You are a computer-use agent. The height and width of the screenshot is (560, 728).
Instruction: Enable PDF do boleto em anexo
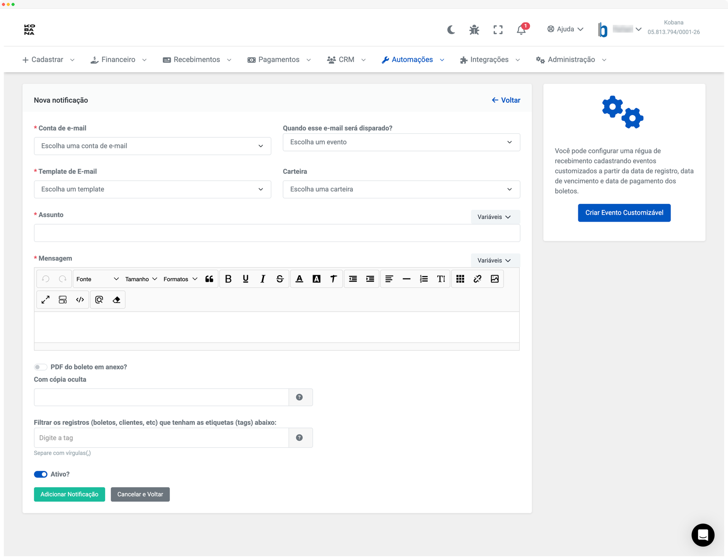coord(40,367)
